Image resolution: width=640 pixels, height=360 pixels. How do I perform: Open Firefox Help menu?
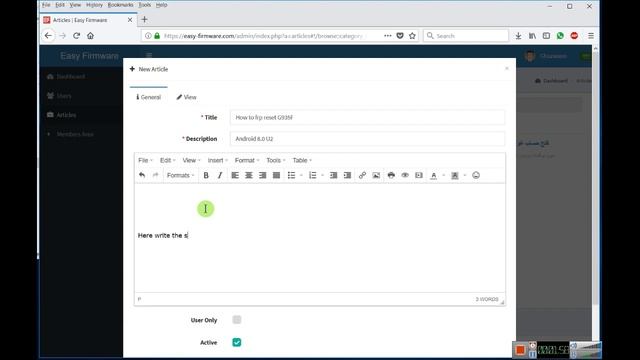point(162,5)
